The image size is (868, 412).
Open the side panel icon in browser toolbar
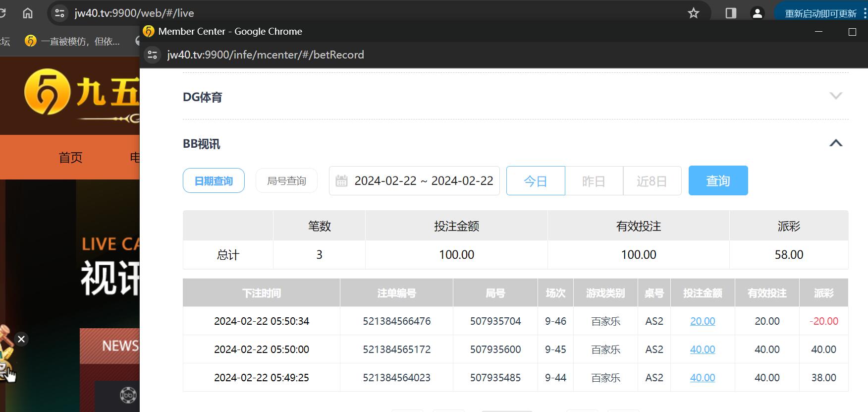click(x=731, y=13)
